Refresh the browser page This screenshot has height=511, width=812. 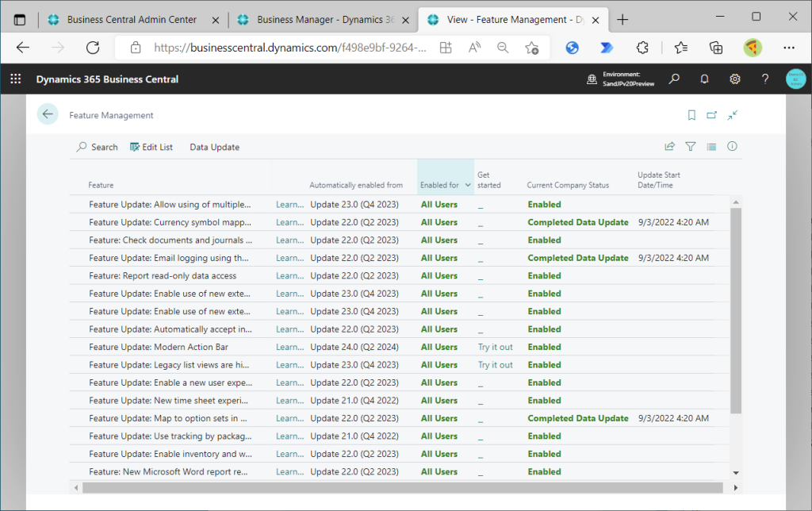[93, 48]
